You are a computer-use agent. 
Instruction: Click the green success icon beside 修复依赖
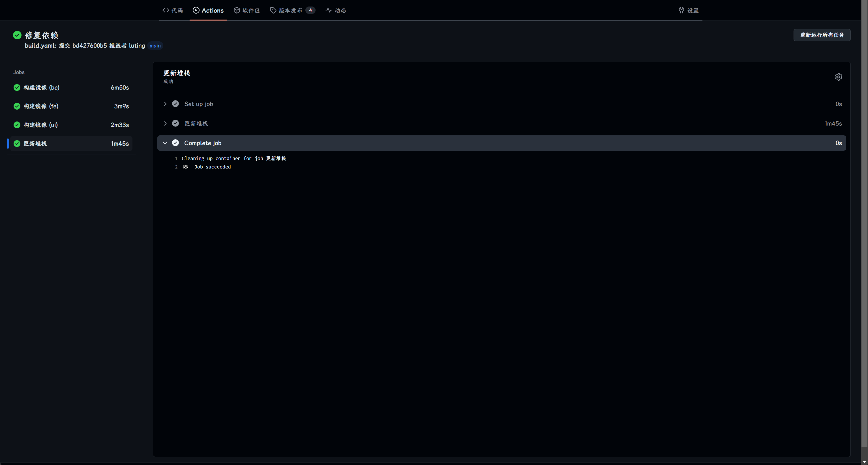pos(17,35)
